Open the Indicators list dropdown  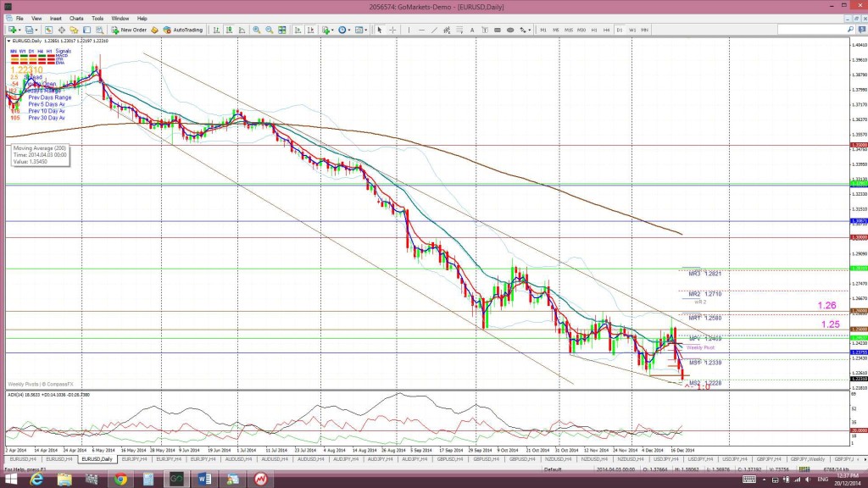tap(328, 30)
